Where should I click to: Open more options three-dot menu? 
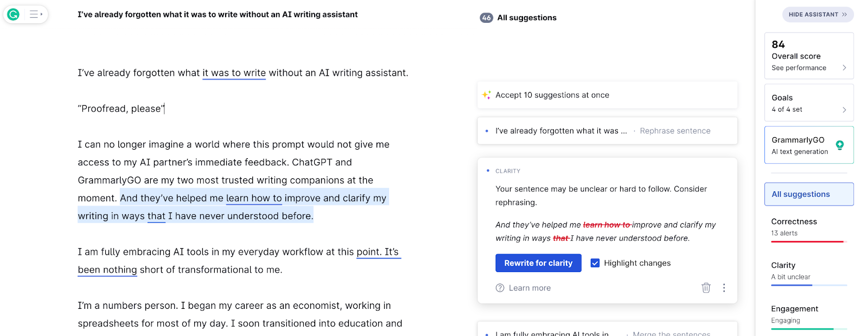tap(724, 288)
